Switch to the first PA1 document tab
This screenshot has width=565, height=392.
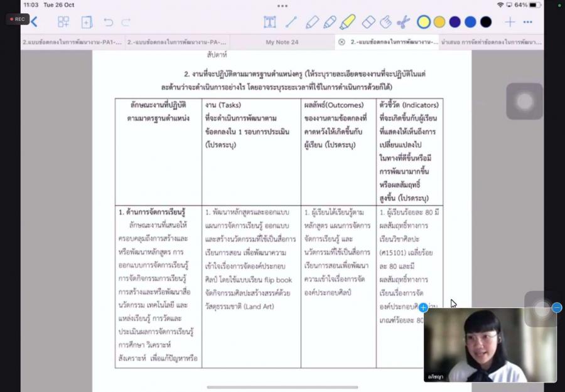click(71, 42)
